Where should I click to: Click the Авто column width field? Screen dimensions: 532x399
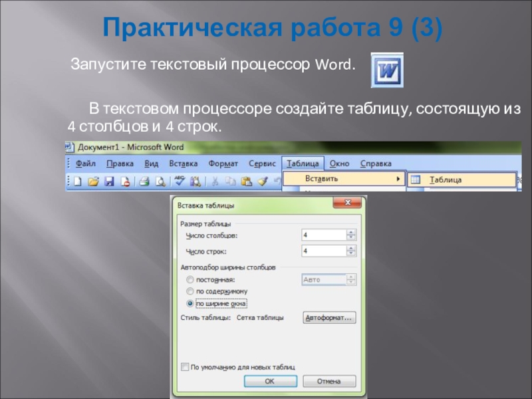click(324, 279)
